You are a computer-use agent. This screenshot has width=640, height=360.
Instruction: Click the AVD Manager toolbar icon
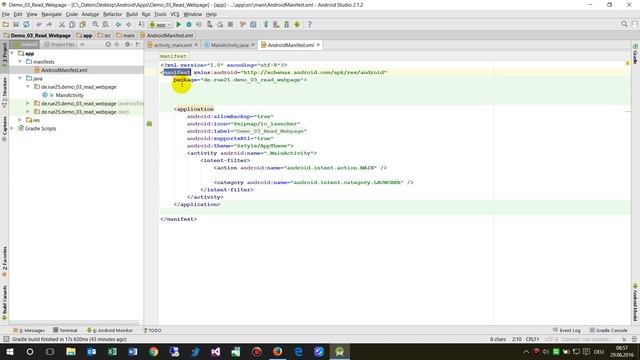pyautogui.click(x=276, y=24)
